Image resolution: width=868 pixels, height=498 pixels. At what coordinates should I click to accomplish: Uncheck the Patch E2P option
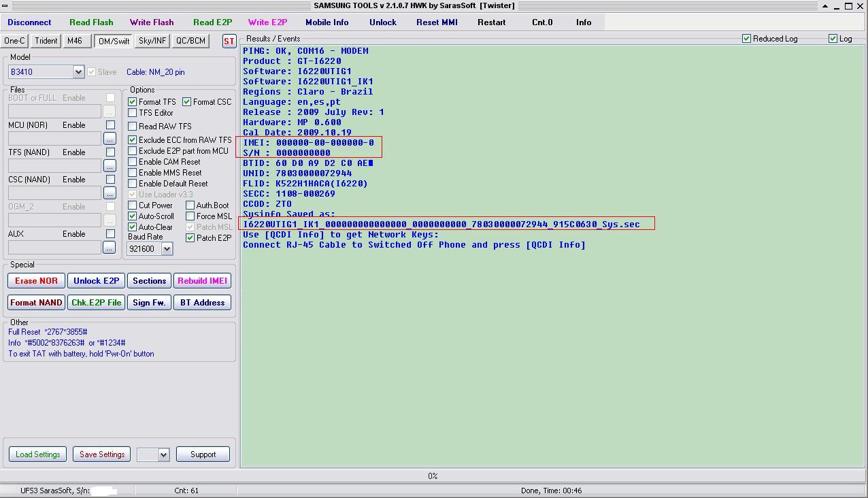click(x=190, y=238)
